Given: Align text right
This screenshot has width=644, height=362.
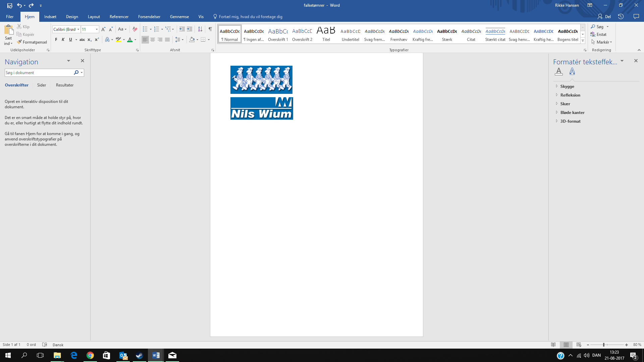Looking at the screenshot, I should (160, 40).
